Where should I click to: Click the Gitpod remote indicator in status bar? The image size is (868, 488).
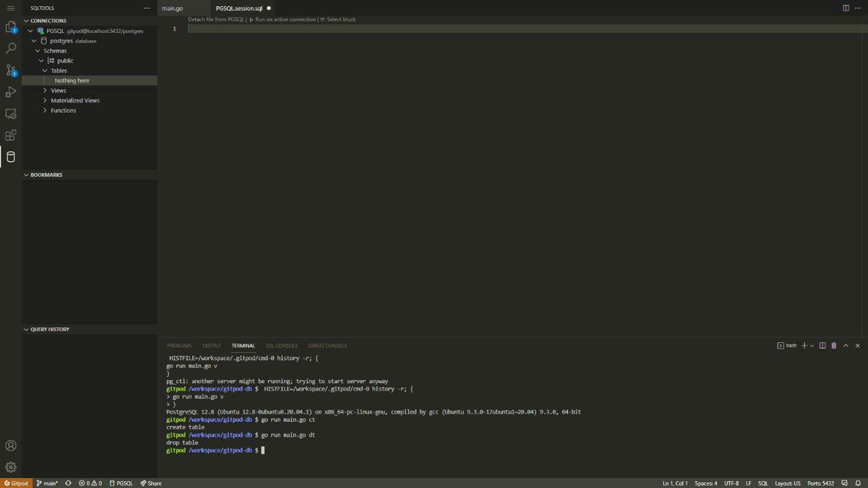[16, 483]
